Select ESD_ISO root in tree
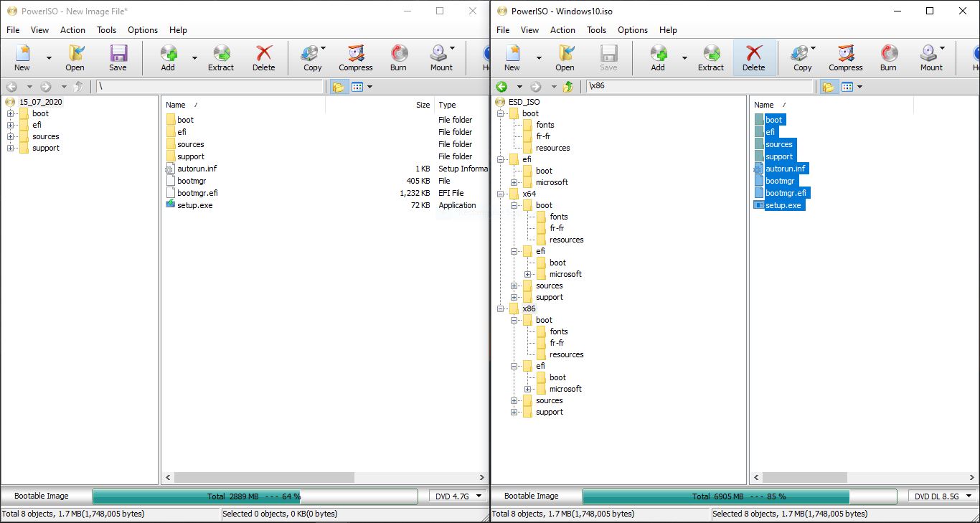The width and height of the screenshot is (980, 523). pos(524,102)
